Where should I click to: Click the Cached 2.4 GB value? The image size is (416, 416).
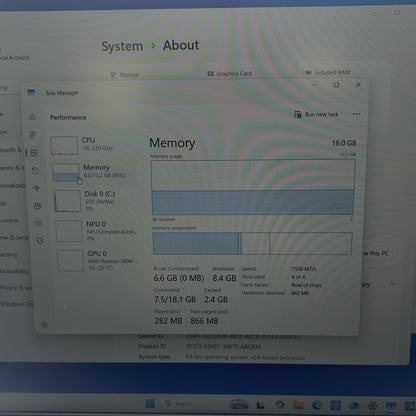[216, 300]
